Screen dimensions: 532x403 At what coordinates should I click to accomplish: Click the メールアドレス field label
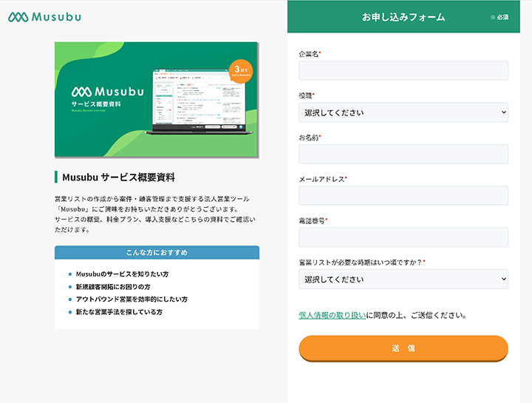(321, 179)
